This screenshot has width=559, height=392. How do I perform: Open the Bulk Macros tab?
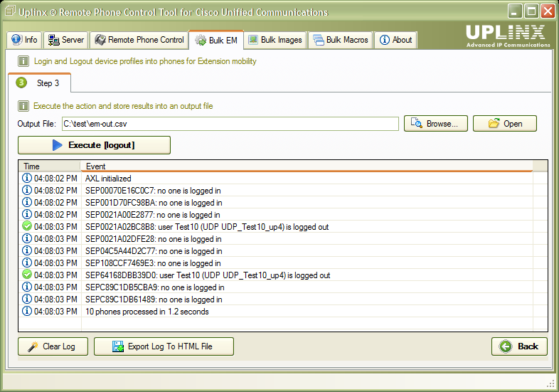click(341, 40)
